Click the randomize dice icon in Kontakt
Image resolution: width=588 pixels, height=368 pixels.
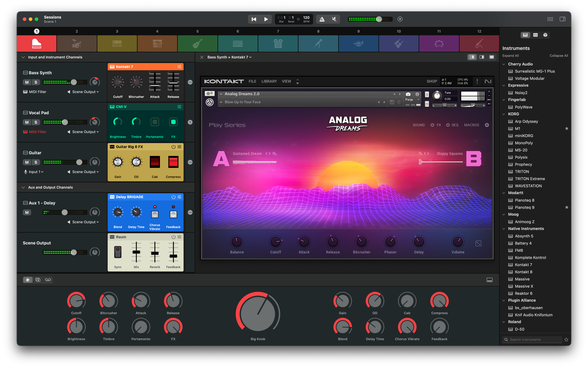click(x=478, y=243)
